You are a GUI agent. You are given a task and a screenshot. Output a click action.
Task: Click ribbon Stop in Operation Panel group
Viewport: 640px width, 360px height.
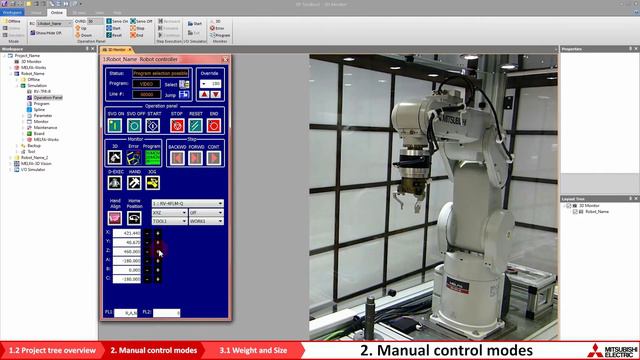point(138,28)
